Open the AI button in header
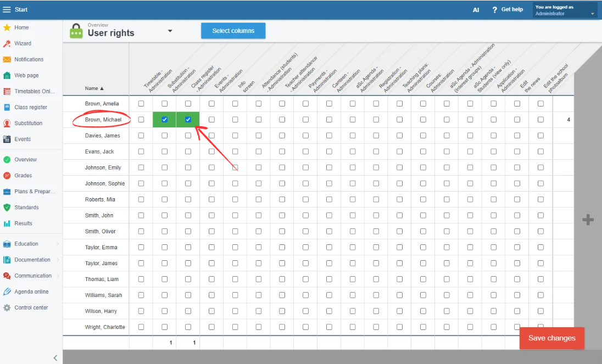The image size is (602, 364). (x=476, y=10)
